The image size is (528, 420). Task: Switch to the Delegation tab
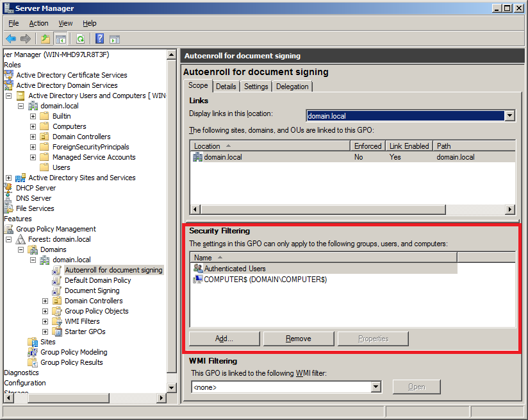tap(292, 87)
